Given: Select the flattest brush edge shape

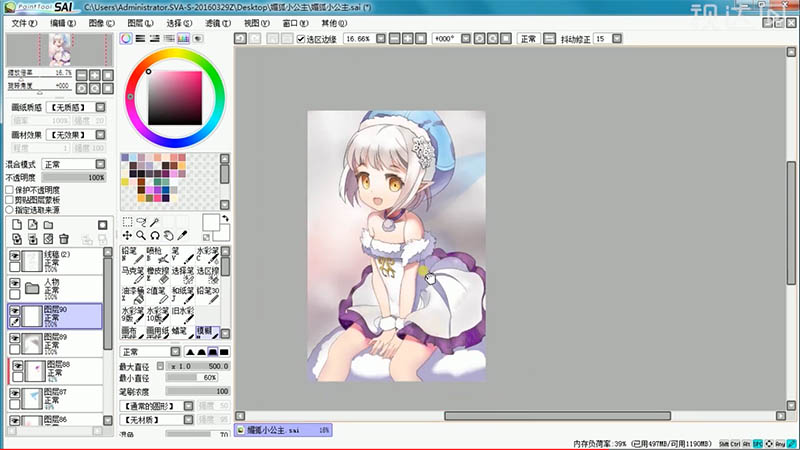Looking at the screenshot, I should [224, 352].
